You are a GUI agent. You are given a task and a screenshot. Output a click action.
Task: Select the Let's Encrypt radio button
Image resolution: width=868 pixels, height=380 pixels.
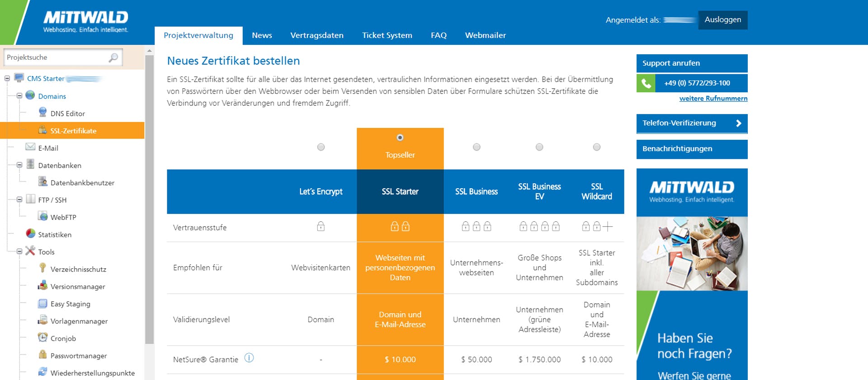pyautogui.click(x=321, y=147)
